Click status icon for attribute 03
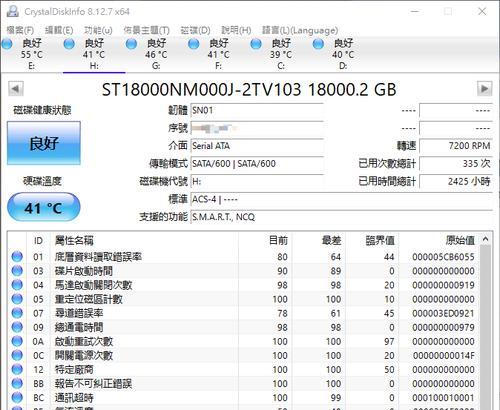This screenshot has width=500, height=410. (x=17, y=270)
